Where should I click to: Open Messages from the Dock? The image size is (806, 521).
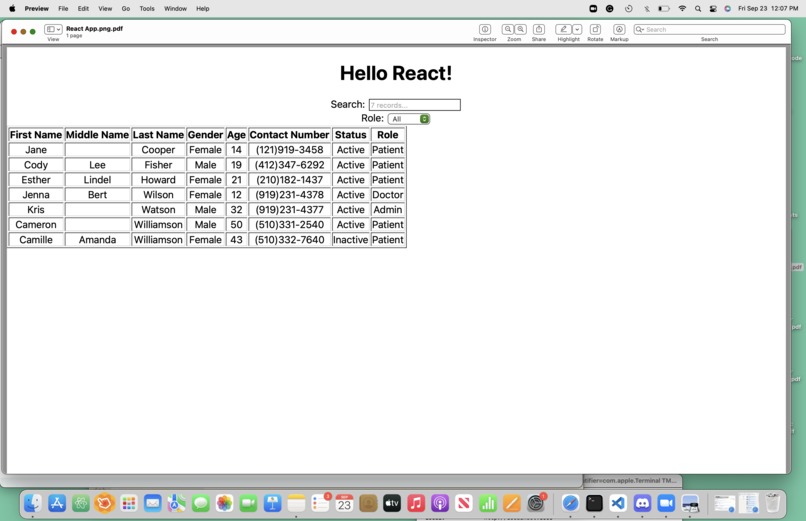coord(200,503)
